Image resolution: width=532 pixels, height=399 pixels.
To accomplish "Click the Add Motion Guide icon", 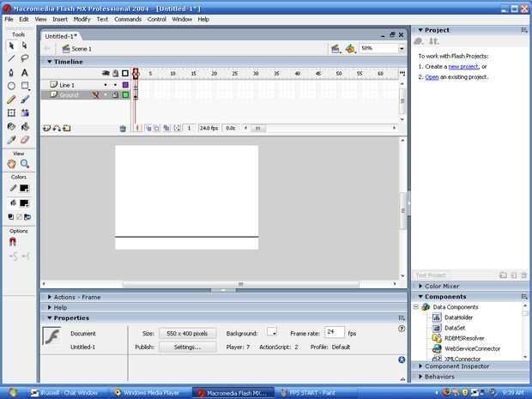I will (57, 128).
